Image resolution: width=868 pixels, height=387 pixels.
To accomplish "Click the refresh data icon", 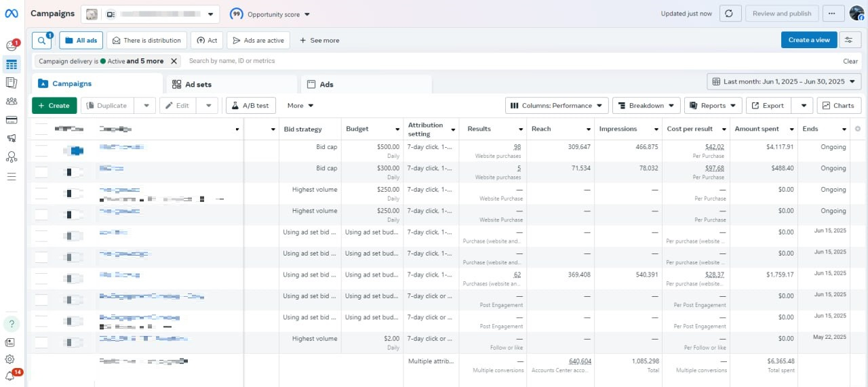I will 729,14.
